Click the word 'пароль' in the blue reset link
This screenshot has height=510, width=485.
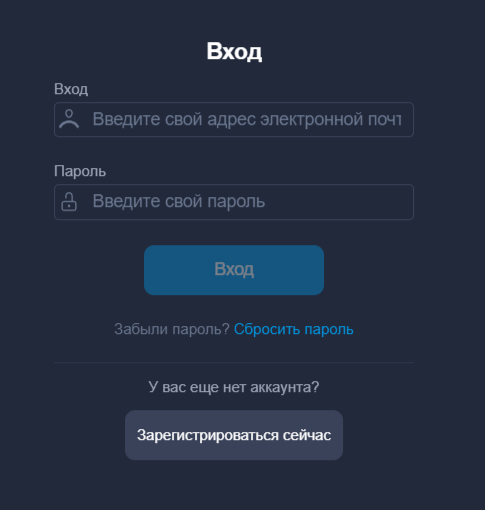pos(329,330)
